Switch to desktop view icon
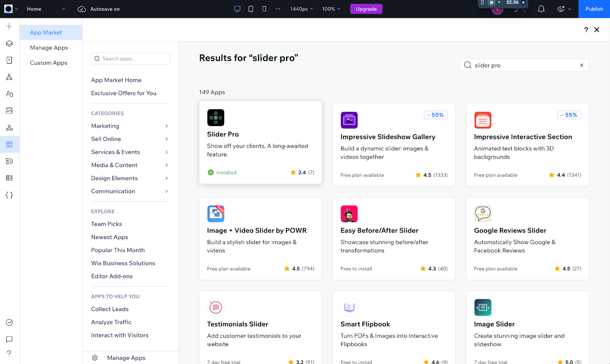Screen dimensions: 610x364 coord(237,9)
